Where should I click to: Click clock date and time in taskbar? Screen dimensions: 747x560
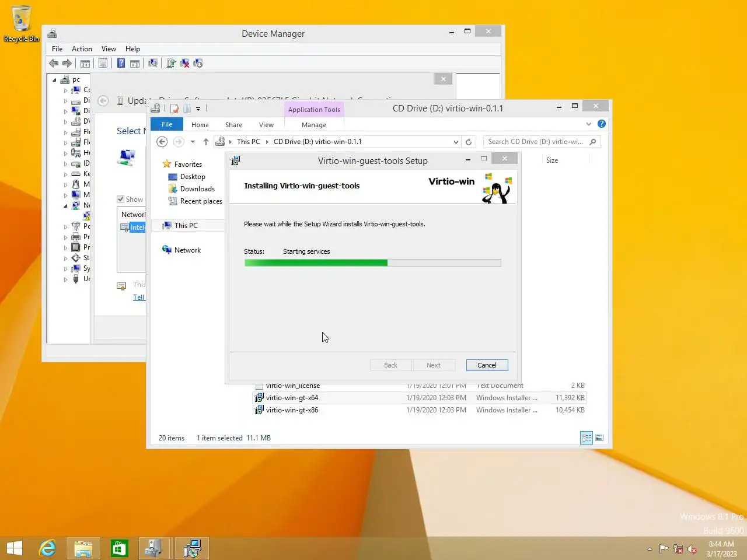721,549
